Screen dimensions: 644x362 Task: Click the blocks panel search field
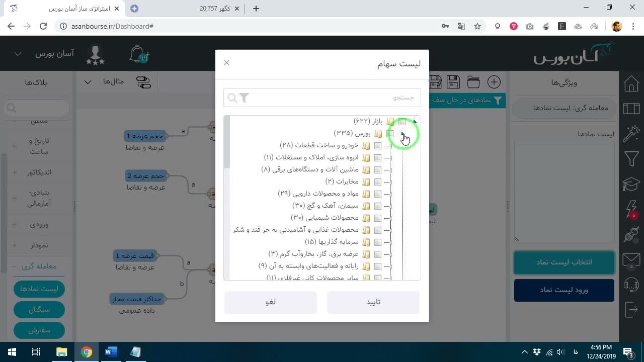pyautogui.click(x=37, y=108)
